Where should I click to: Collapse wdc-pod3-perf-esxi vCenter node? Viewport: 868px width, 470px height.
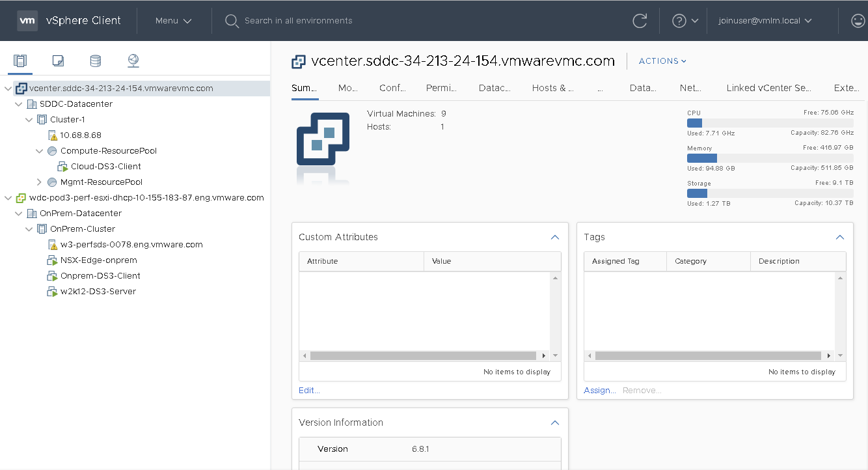(x=8, y=198)
